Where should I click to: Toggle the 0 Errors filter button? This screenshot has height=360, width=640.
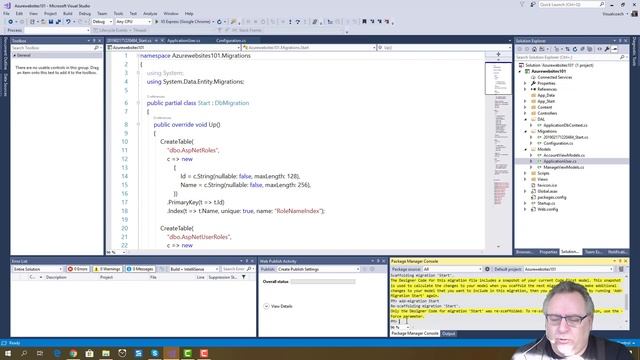coord(78,269)
